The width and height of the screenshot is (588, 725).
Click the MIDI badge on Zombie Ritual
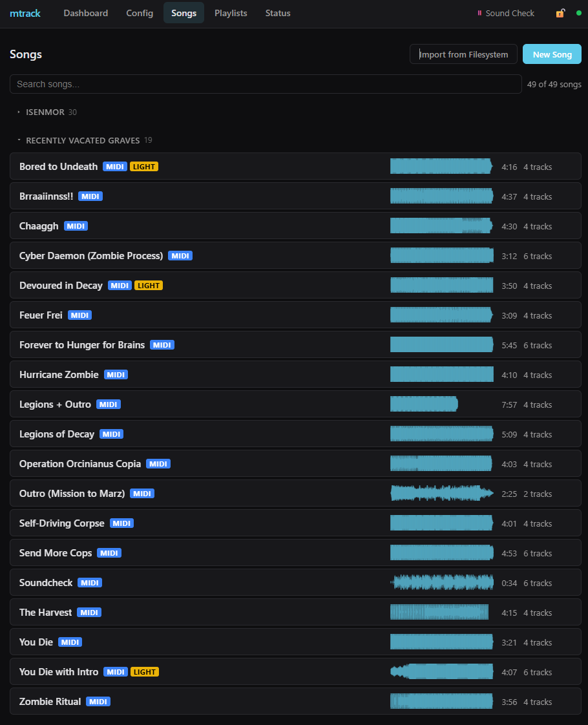(98, 701)
